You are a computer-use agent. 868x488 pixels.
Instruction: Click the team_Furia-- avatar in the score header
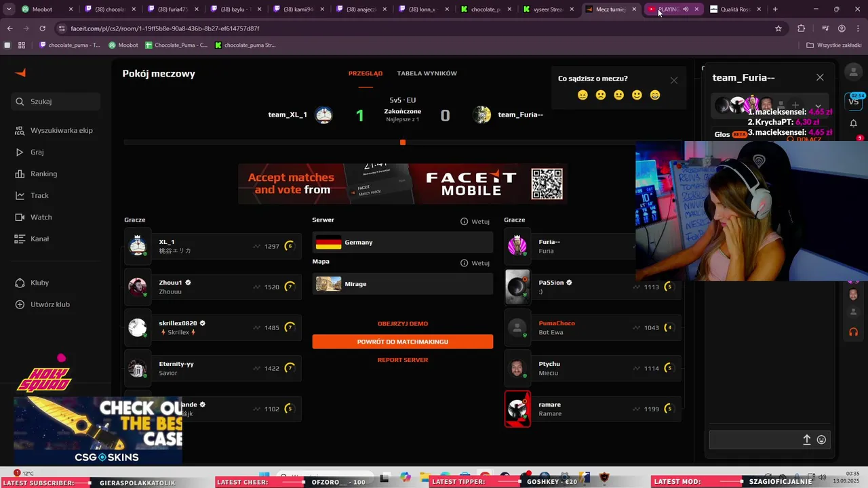click(x=482, y=115)
